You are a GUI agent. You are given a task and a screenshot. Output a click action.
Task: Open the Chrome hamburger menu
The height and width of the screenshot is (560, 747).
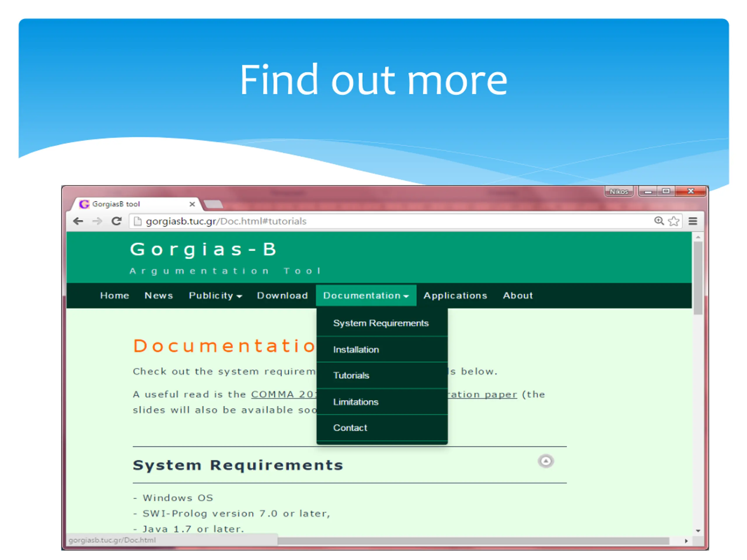click(693, 221)
